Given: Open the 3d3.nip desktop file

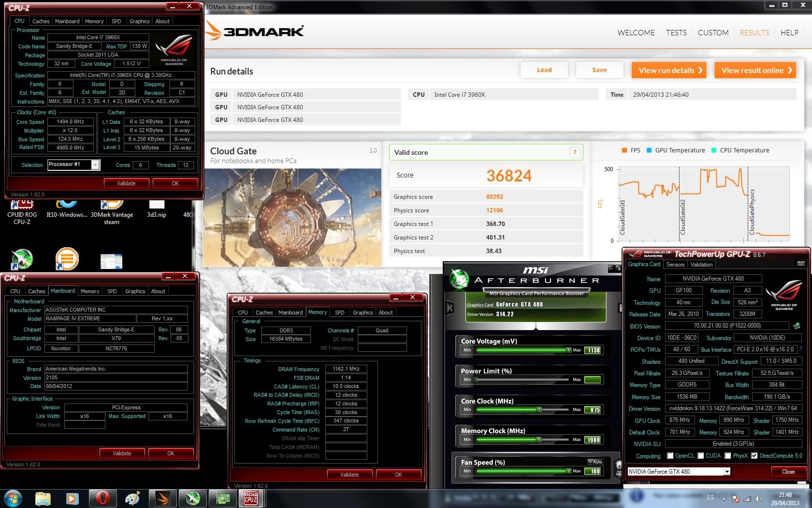Looking at the screenshot, I should (x=157, y=209).
